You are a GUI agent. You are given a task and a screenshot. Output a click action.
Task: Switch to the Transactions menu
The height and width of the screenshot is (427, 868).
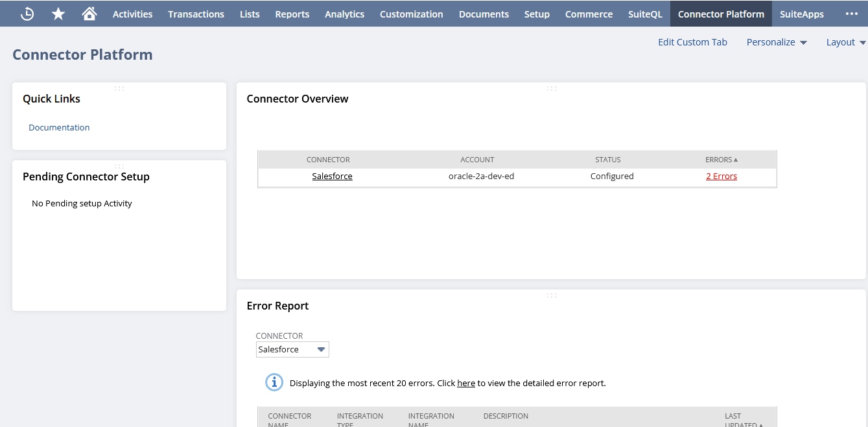(196, 13)
